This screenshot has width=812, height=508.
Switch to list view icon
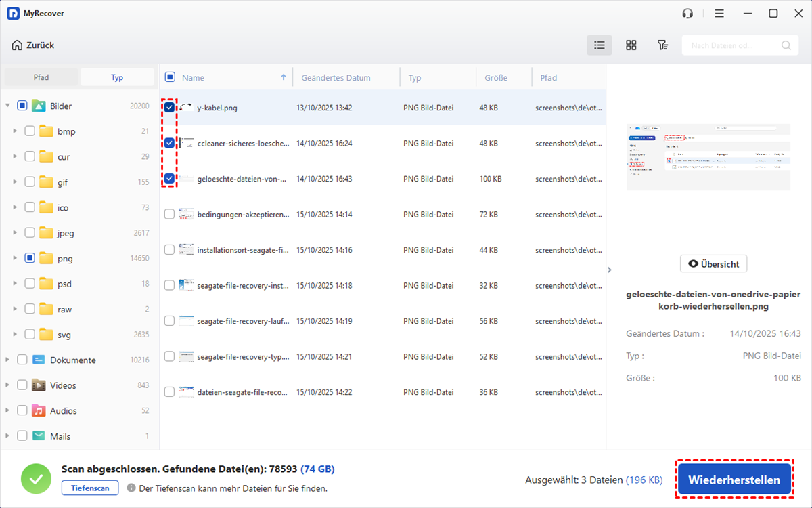click(x=599, y=45)
